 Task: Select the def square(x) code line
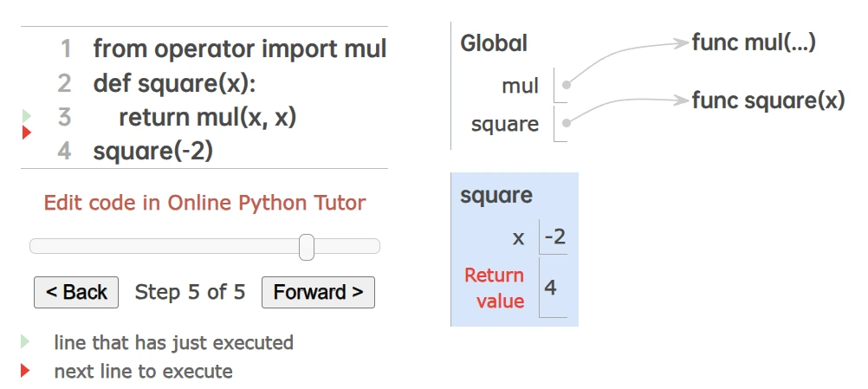coord(175,84)
